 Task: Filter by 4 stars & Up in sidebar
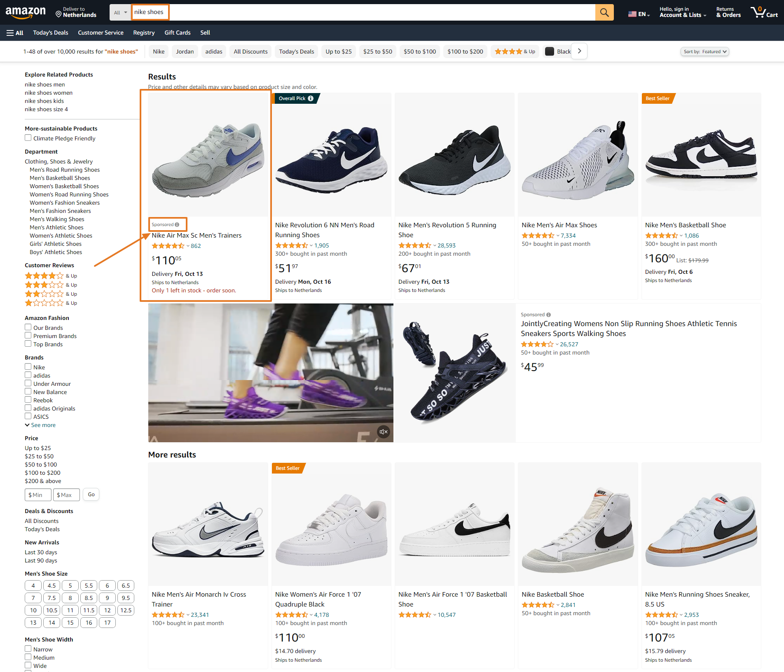coord(51,276)
